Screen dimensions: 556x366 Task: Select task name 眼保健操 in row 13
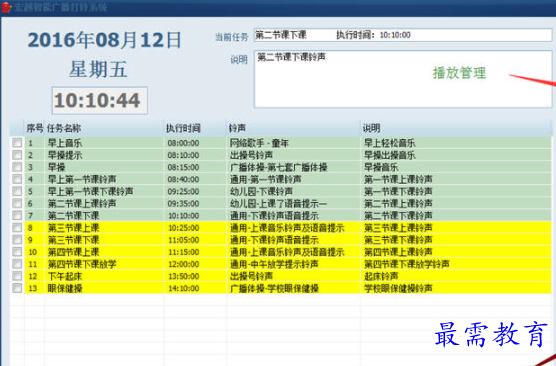pos(65,288)
